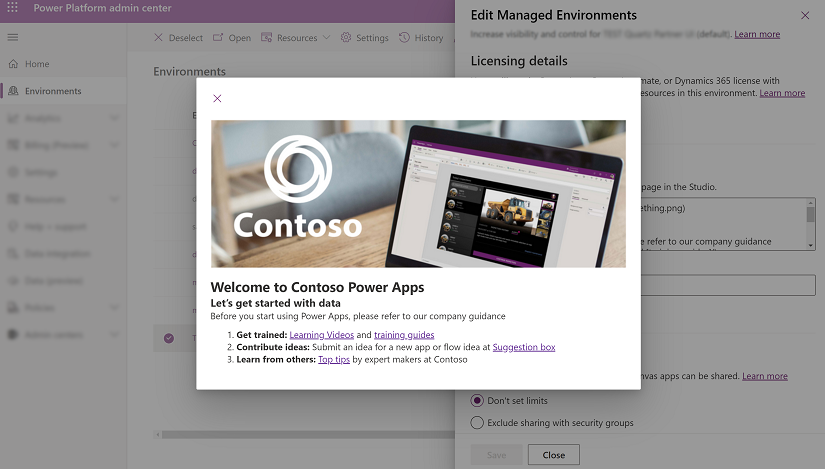Open Learn more under Licensing details

782,93
